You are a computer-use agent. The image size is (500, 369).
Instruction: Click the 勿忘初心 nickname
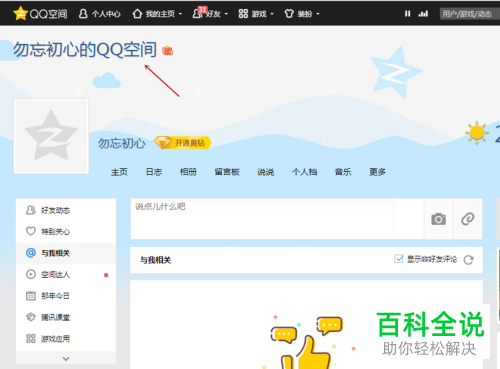122,143
